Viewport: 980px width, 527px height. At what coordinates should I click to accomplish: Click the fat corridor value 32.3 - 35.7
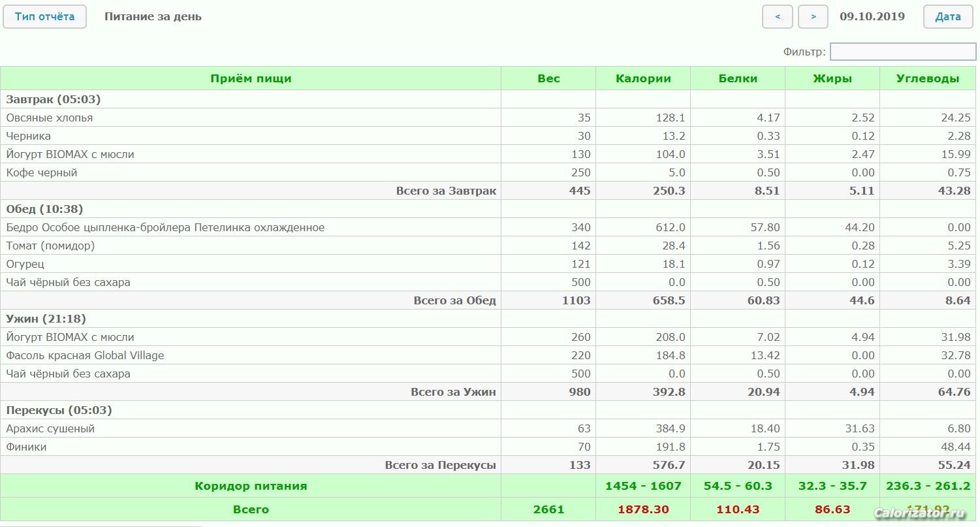tap(832, 486)
